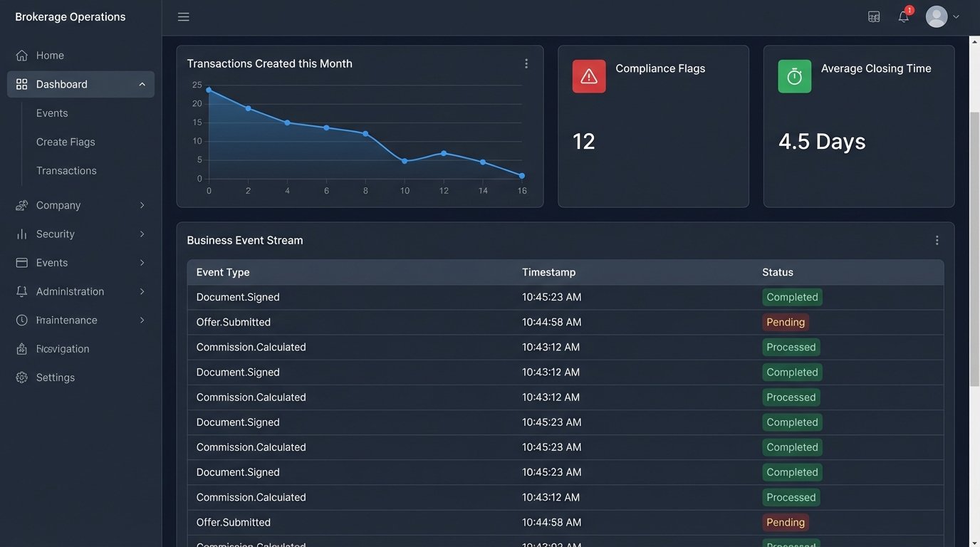Expand the Company sidebar menu
Image resolution: width=980 pixels, height=547 pixels.
[x=142, y=205]
